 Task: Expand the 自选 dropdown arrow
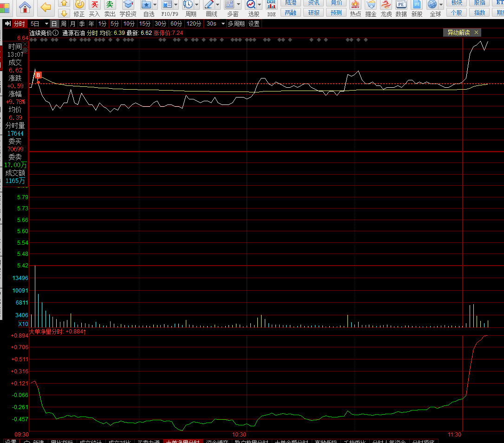coord(155,5)
